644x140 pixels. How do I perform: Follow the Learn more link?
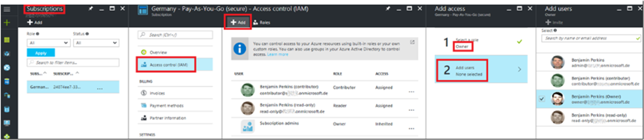point(277,54)
